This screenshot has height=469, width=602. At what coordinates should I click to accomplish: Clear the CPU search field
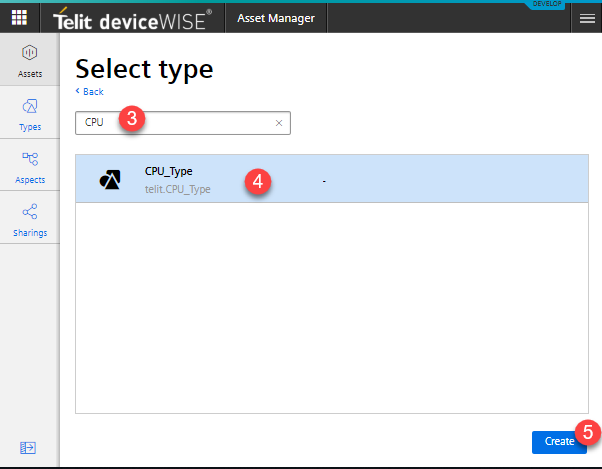[279, 123]
